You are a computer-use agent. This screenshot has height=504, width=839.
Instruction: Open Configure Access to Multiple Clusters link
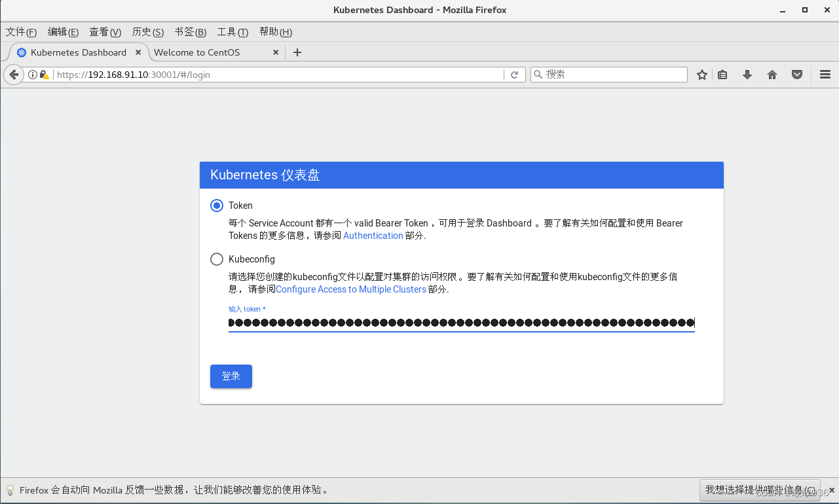351,289
